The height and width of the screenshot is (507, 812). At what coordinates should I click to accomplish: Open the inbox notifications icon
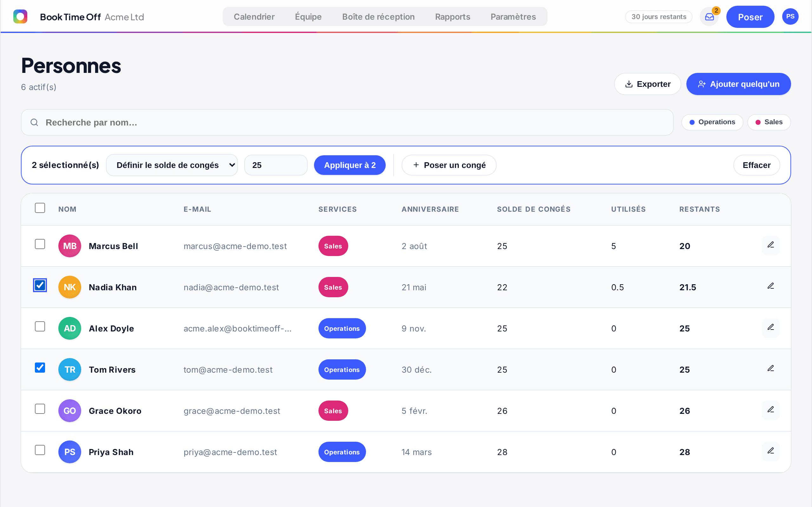coord(709,17)
